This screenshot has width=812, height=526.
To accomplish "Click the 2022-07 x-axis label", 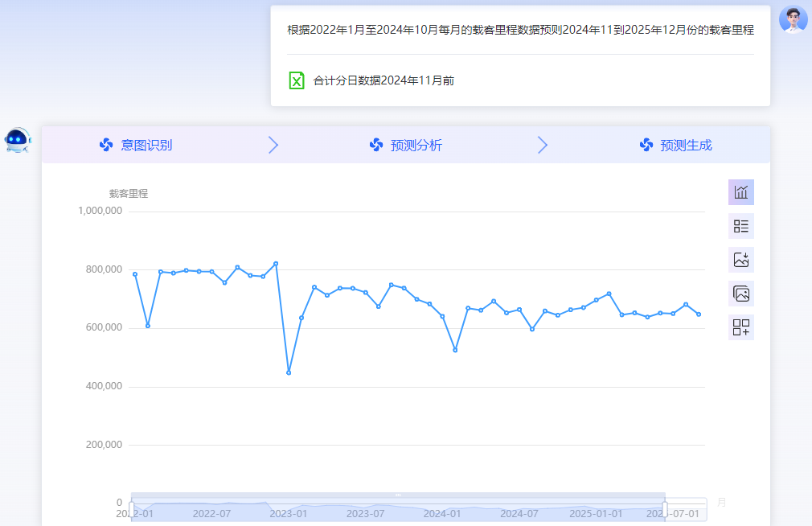I will point(211,514).
